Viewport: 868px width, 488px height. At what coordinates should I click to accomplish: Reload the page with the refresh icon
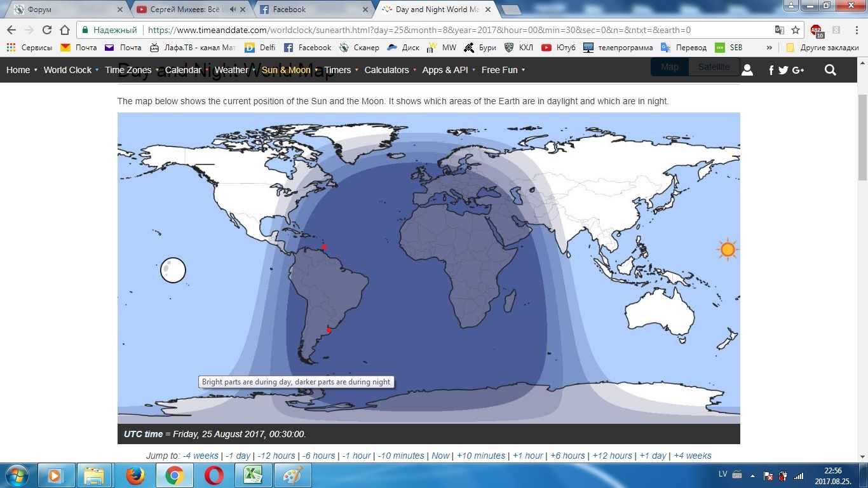[47, 30]
